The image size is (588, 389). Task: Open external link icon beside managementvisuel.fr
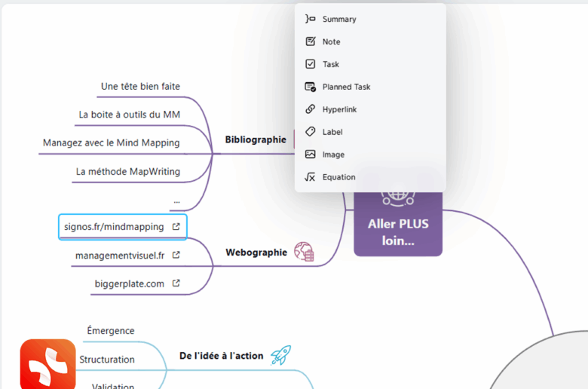point(176,255)
